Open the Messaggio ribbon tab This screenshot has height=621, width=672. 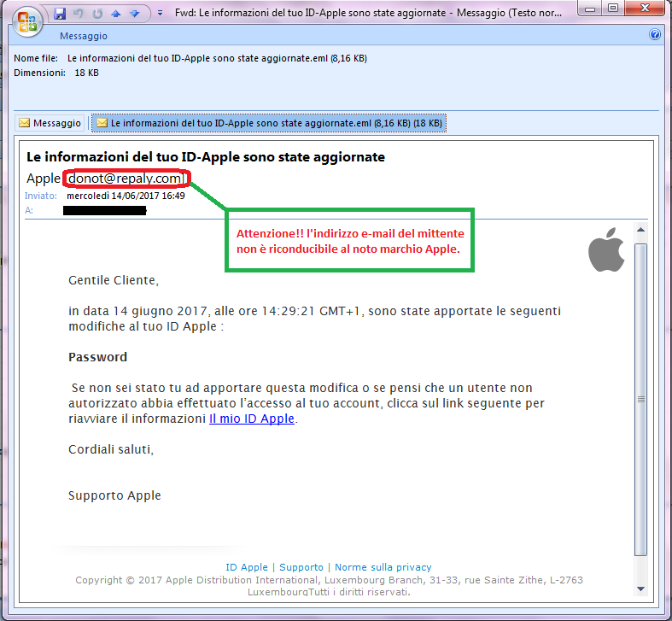point(84,36)
